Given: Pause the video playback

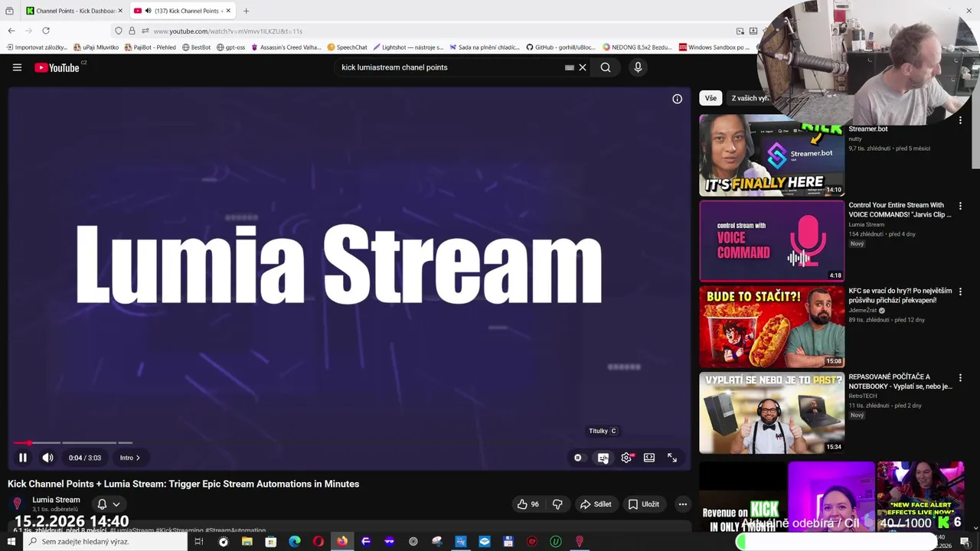Looking at the screenshot, I should pos(23,458).
